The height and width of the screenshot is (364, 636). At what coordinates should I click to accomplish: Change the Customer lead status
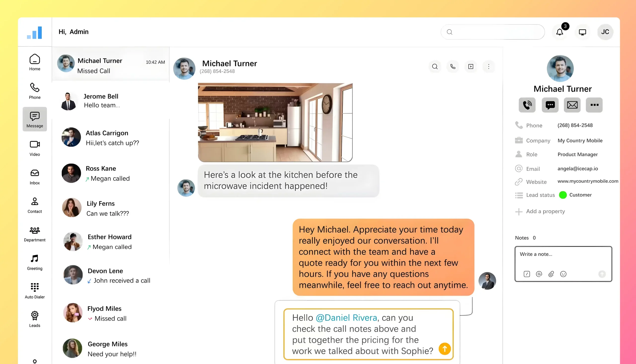[575, 195]
